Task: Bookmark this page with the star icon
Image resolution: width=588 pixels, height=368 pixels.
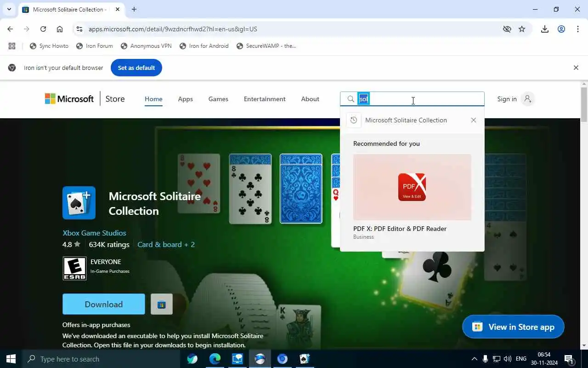Action: pos(522,29)
